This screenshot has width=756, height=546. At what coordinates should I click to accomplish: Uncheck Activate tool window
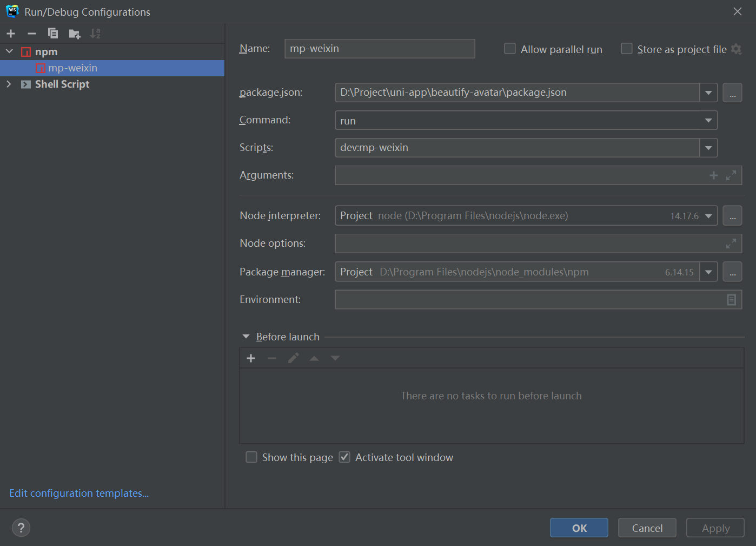tap(344, 457)
